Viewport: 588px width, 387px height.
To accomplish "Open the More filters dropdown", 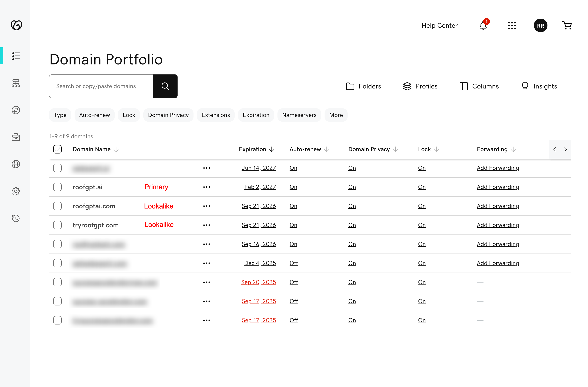I will click(x=336, y=115).
